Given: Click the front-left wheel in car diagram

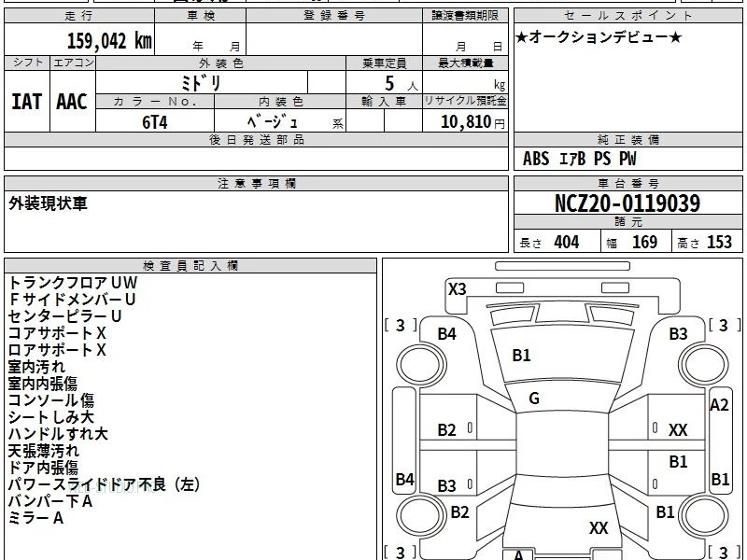Looking at the screenshot, I should [x=421, y=365].
